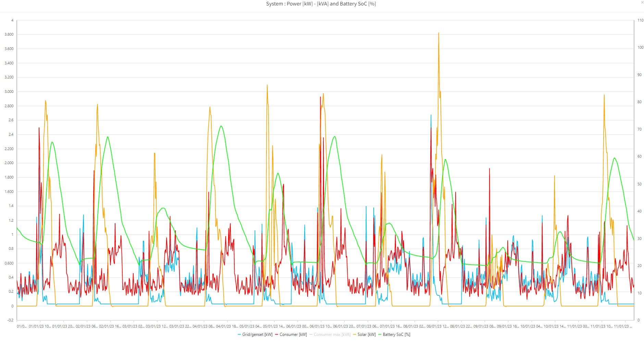
Task: Click the x-axis label "04/01/23 08..."
Action: (x=204, y=326)
